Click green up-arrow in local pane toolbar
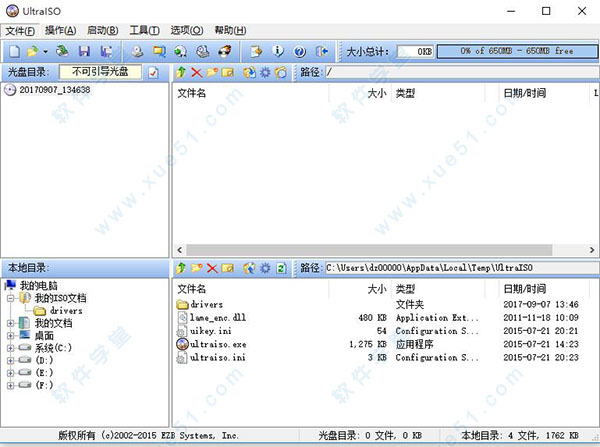Viewport: 600px width, 447px height. (180, 268)
